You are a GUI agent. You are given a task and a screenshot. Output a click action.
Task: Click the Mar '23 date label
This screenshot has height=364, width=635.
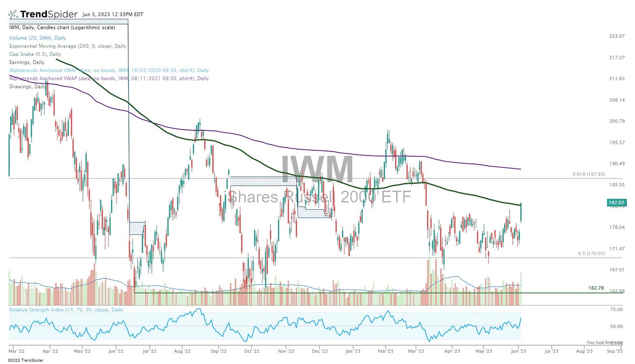point(417,350)
